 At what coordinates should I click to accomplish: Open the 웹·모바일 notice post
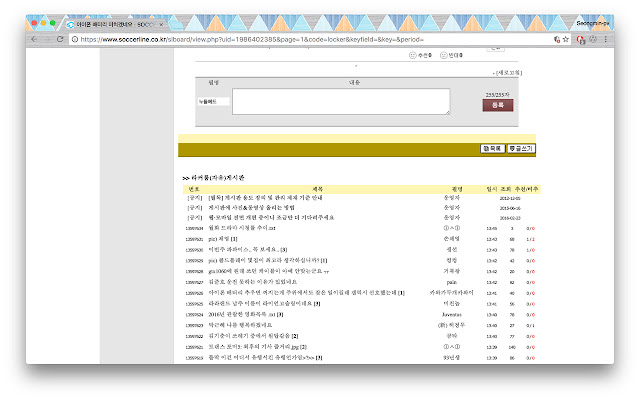[x=271, y=218]
